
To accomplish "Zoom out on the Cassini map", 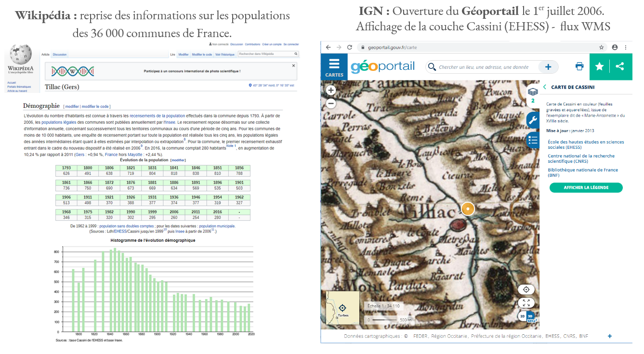I will [x=331, y=103].
